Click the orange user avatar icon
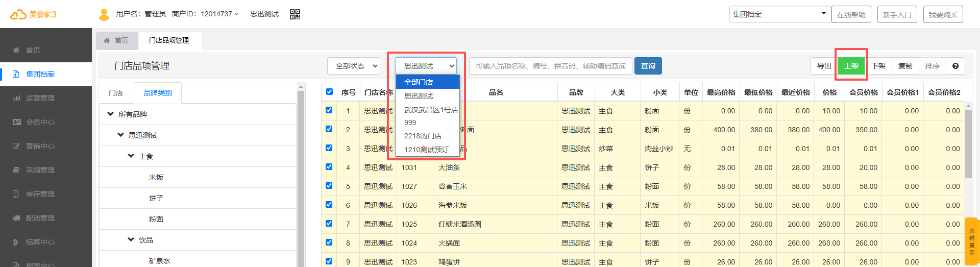 pyautogui.click(x=104, y=14)
